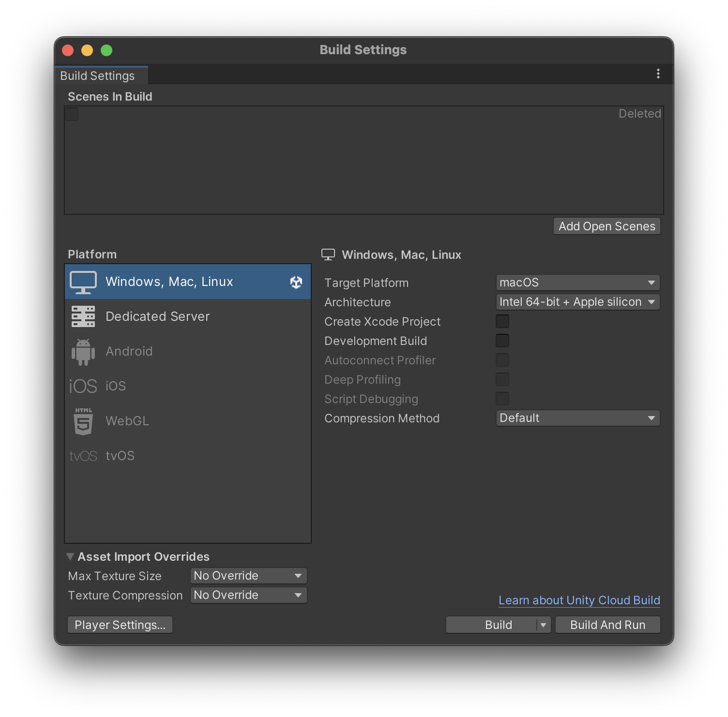Enable Development Build
The image size is (728, 717).
pyautogui.click(x=502, y=340)
